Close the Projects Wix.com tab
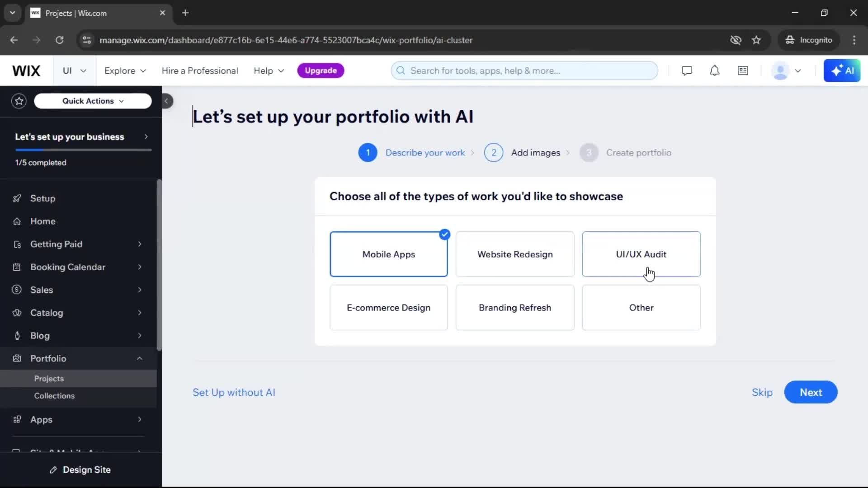This screenshot has width=868, height=488. point(162,13)
